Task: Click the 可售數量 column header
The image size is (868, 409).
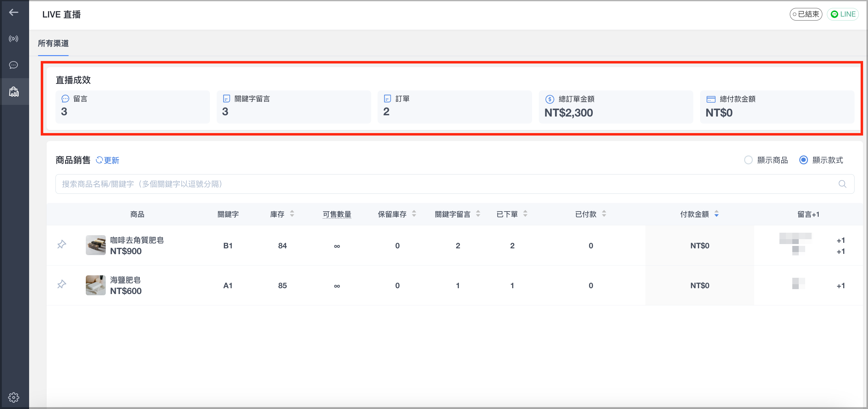Action: point(337,214)
